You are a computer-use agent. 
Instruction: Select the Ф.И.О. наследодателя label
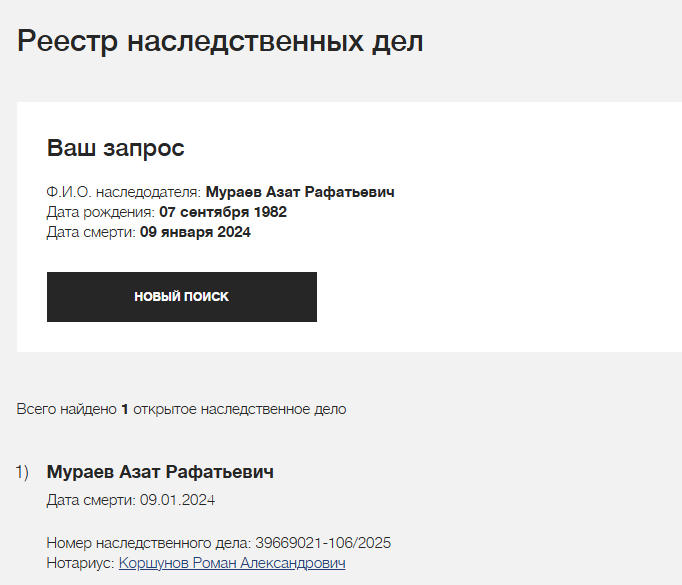point(124,192)
